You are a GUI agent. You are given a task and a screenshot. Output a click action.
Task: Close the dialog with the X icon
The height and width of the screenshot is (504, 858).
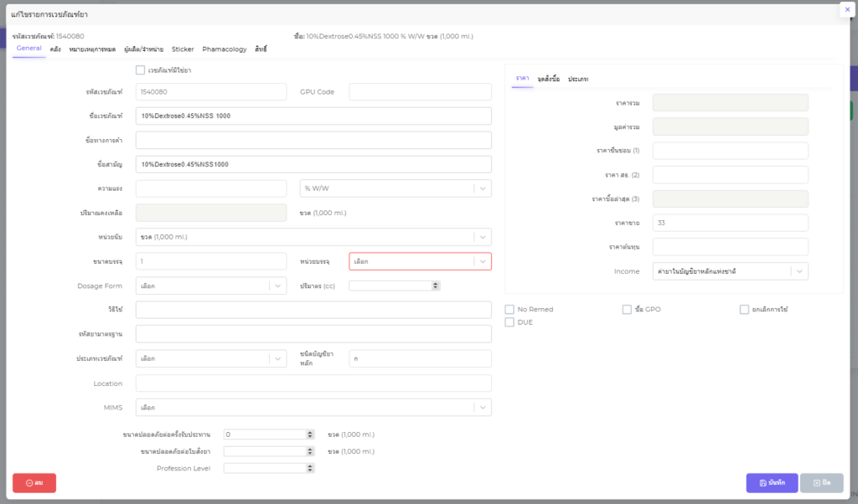[845, 10]
